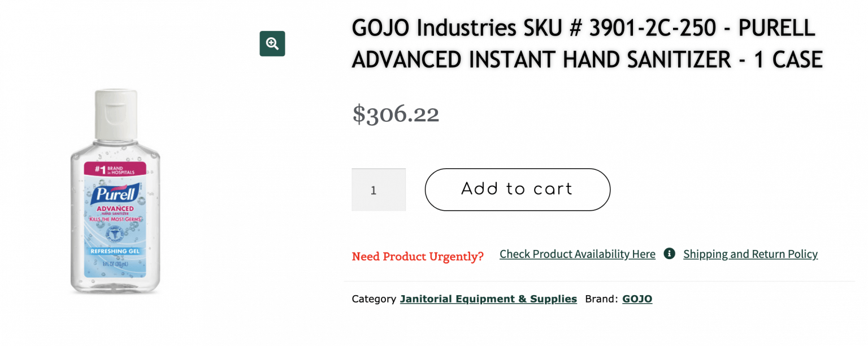Viewport: 868px width, 346px height.
Task: Click the red ADVANCED text on bottle
Action: point(115,208)
